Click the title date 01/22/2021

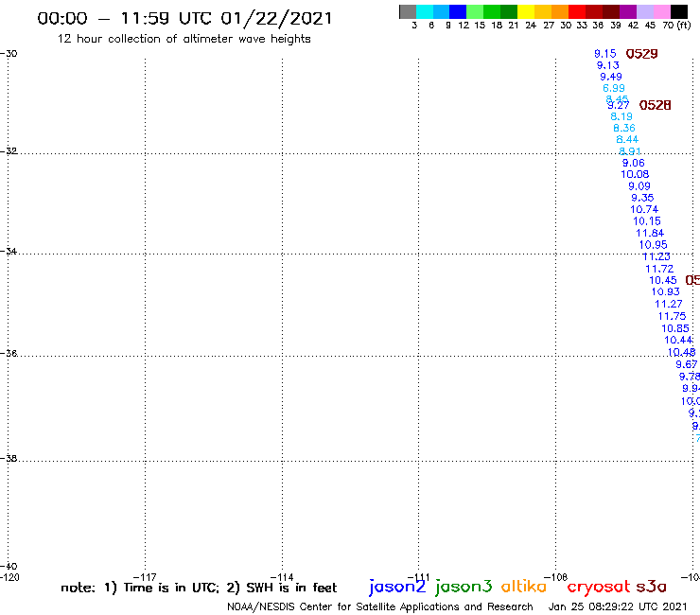[x=276, y=19]
